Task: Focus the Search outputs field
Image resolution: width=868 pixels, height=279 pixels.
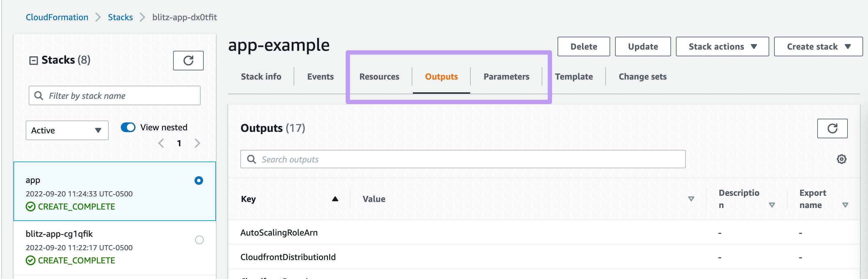Action: pos(463,159)
